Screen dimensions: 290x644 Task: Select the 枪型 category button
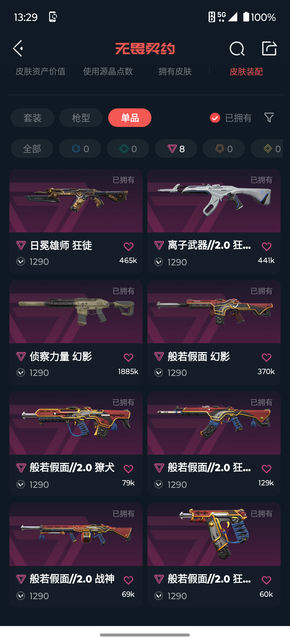click(x=81, y=118)
